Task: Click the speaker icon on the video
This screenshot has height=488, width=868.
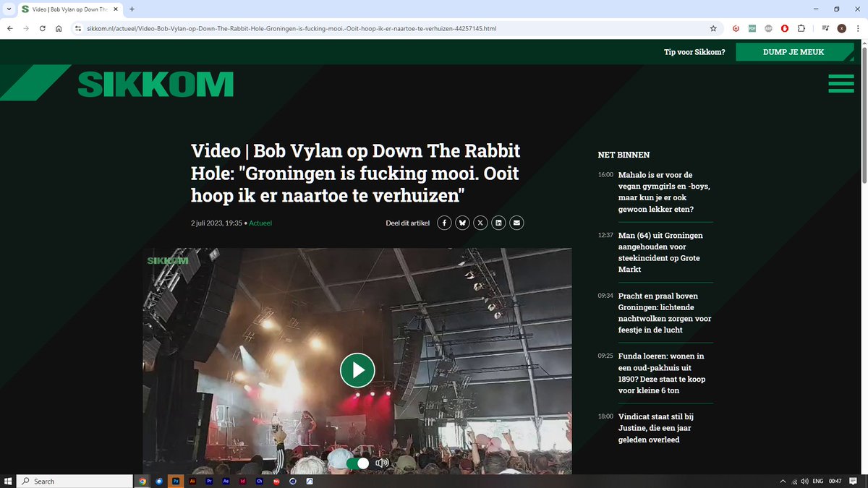Action: pyautogui.click(x=383, y=463)
